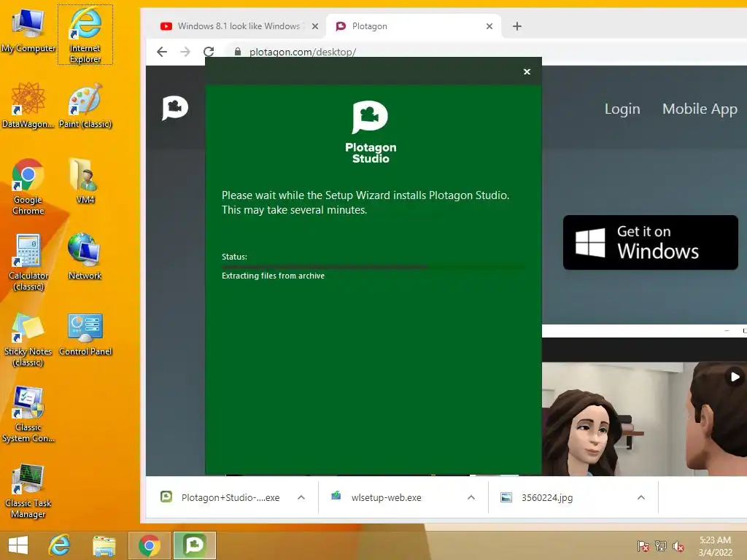The image size is (747, 560).
Task: Click Action Center flag tray icon
Action: tap(643, 546)
